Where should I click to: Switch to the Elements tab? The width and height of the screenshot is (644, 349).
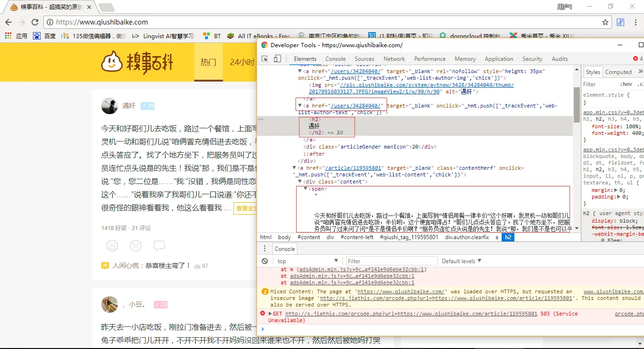(305, 59)
